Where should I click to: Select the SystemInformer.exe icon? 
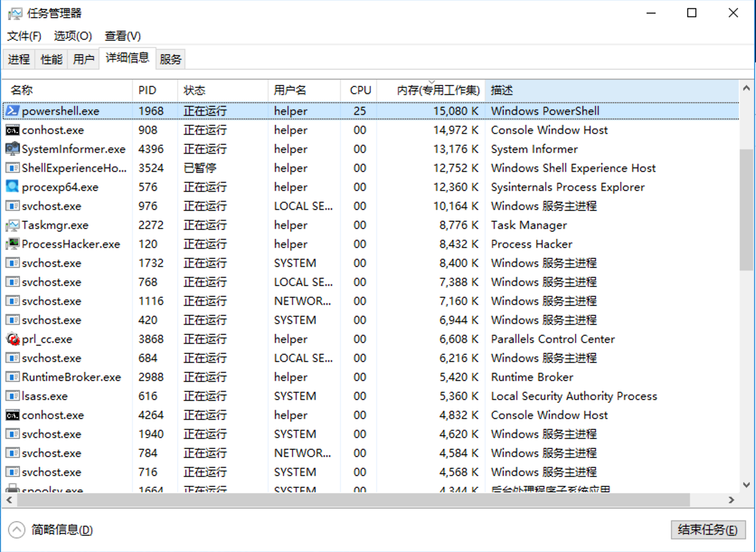[x=12, y=149]
